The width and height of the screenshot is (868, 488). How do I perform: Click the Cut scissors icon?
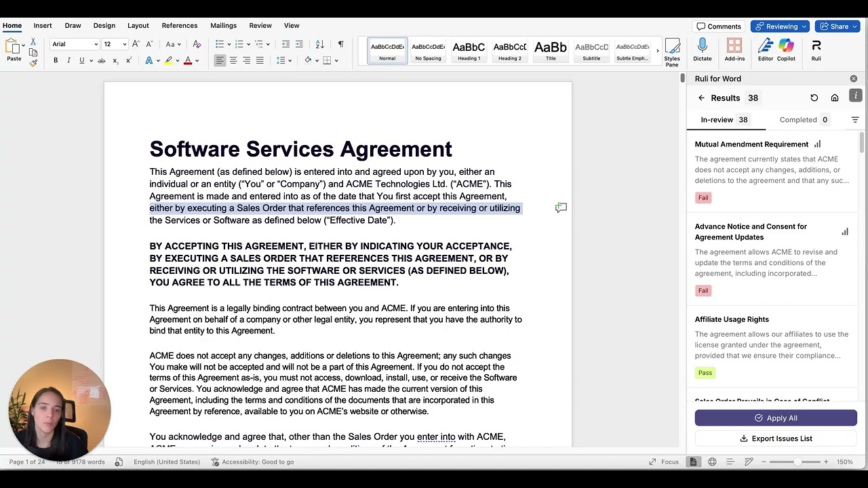pos(33,42)
